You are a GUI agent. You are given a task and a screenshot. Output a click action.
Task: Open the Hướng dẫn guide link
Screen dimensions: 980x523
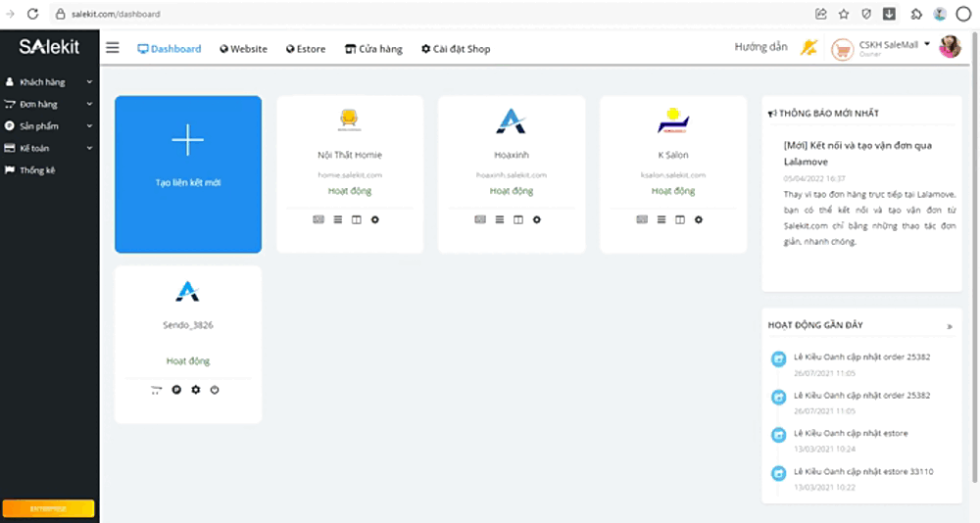[760, 47]
